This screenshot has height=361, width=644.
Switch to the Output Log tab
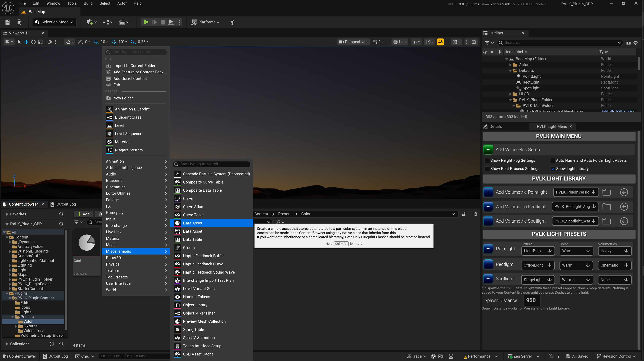tap(63, 204)
